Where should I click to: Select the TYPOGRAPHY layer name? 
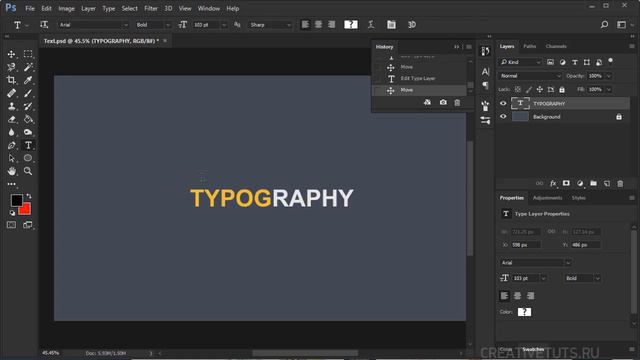pyautogui.click(x=549, y=104)
